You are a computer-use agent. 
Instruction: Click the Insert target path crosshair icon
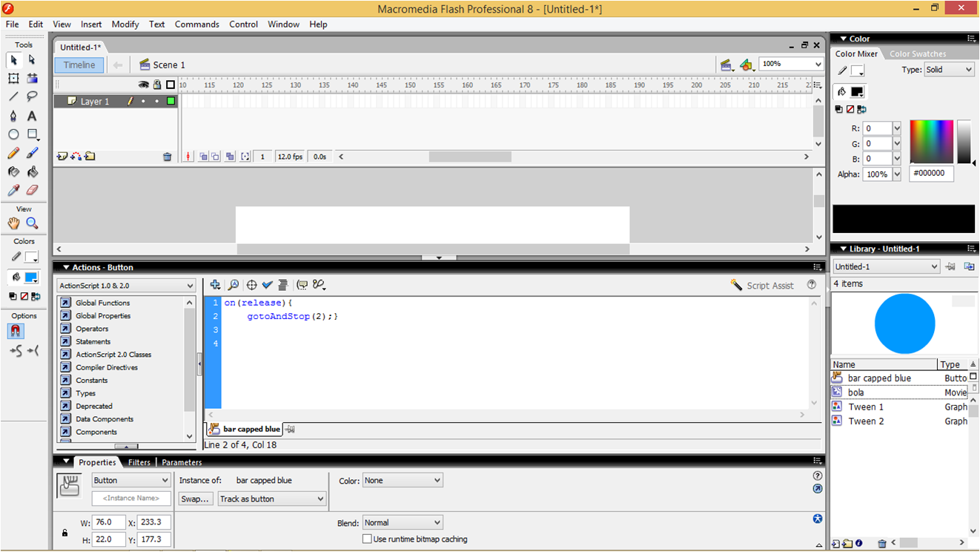251,285
